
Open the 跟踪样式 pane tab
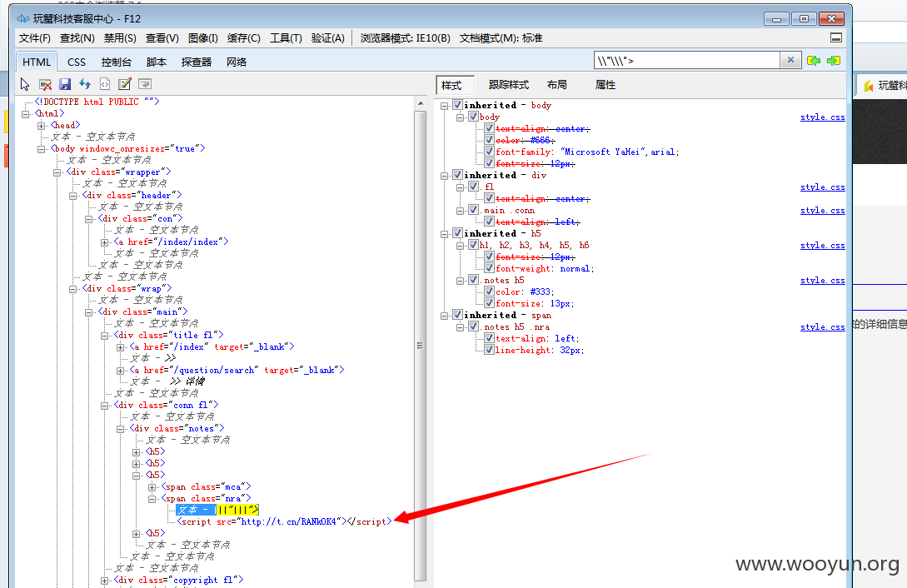(x=508, y=85)
